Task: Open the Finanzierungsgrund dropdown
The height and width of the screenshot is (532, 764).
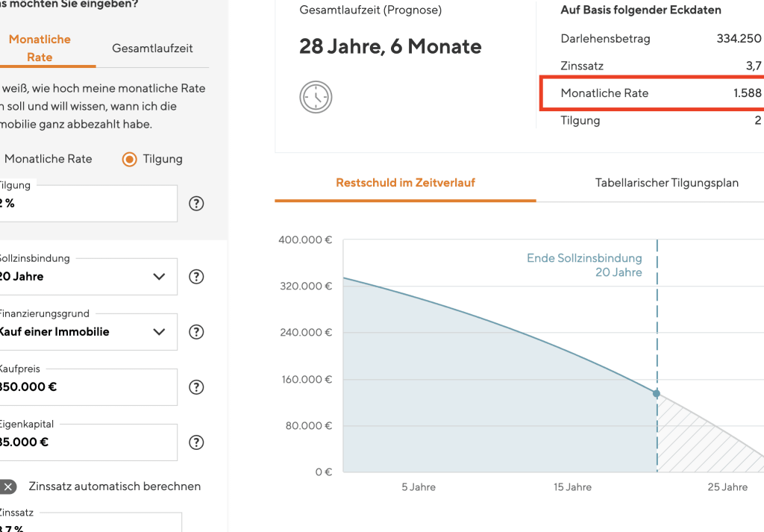Action: coord(159,332)
